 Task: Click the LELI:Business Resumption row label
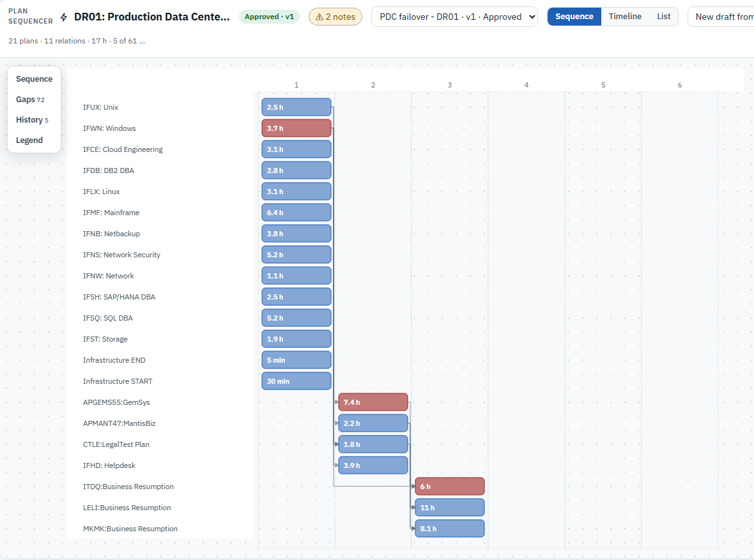tap(127, 508)
